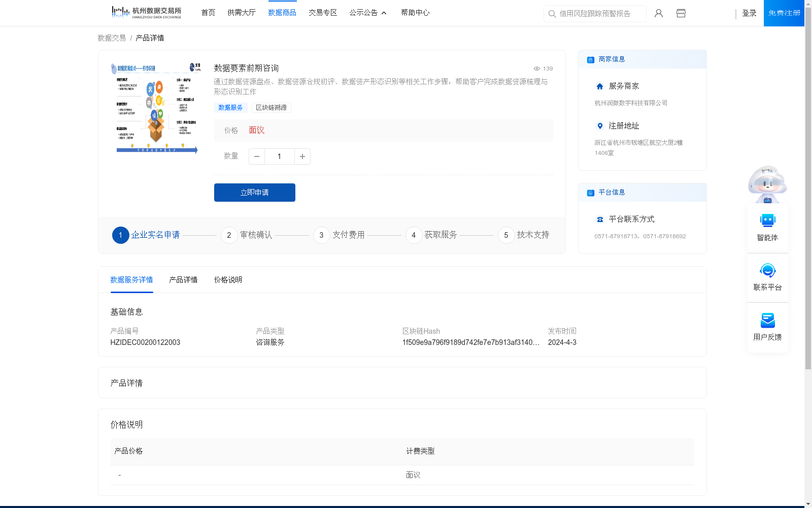Click step 1 企业实名申请
Viewport: 812px width, 508px height.
tap(146, 235)
